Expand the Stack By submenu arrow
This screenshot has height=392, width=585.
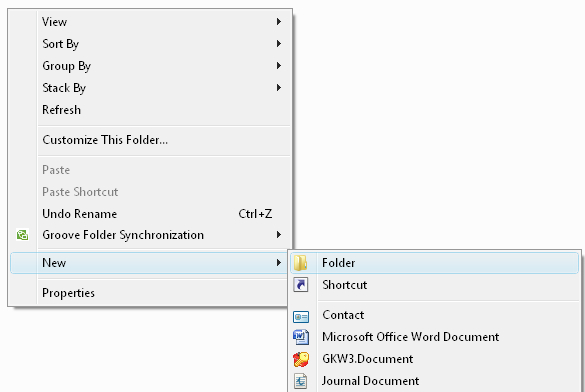click(279, 88)
